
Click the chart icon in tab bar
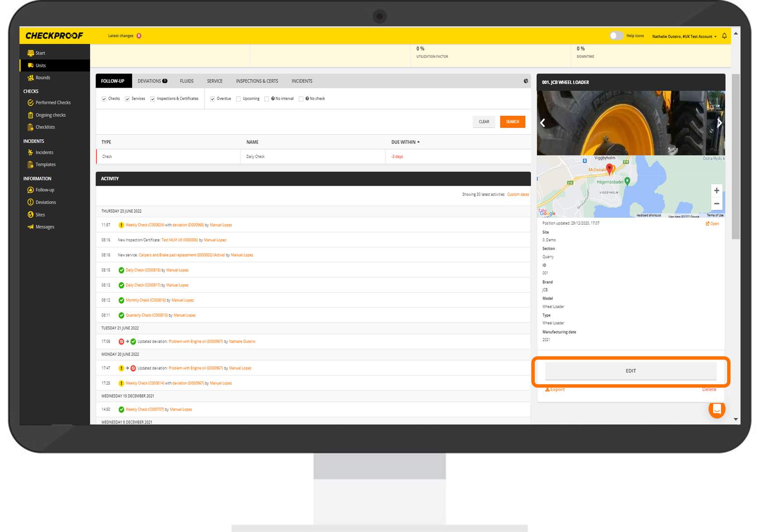coord(526,81)
